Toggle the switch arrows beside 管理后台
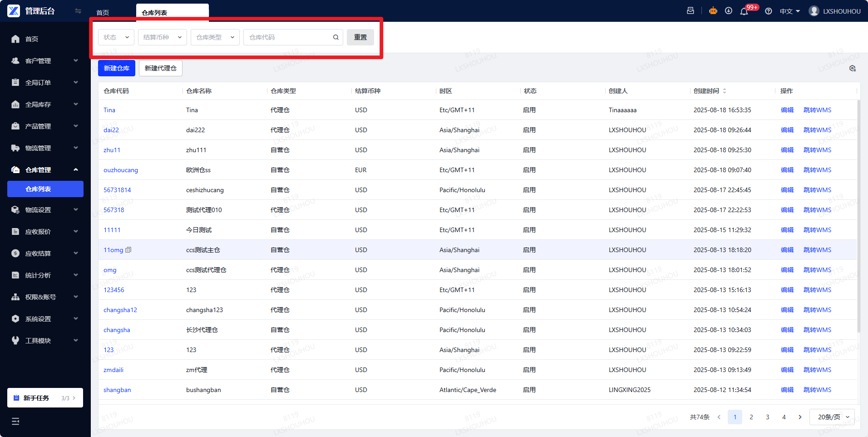 coord(78,11)
